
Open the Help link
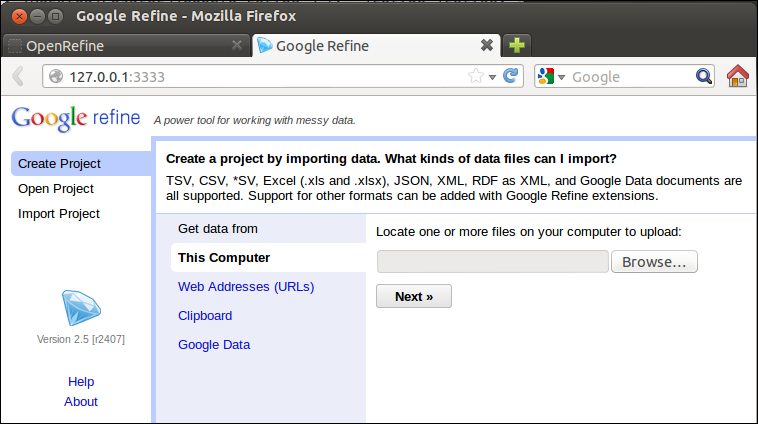click(x=81, y=381)
